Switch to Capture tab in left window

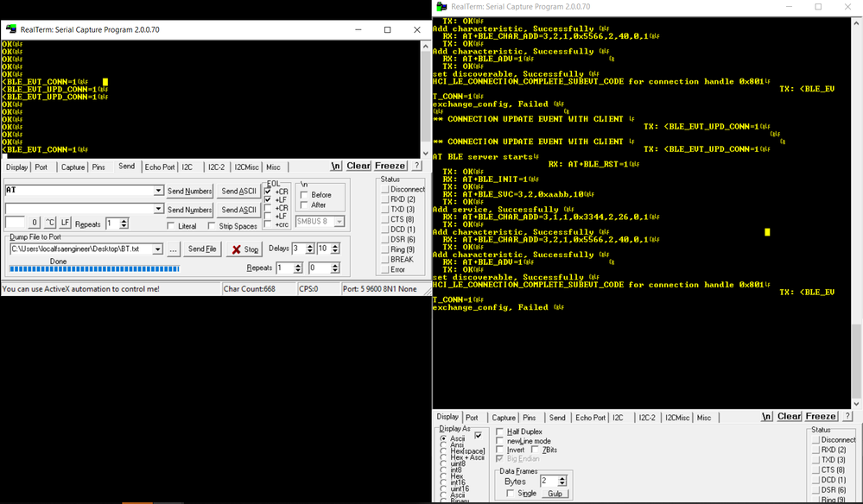(x=73, y=167)
